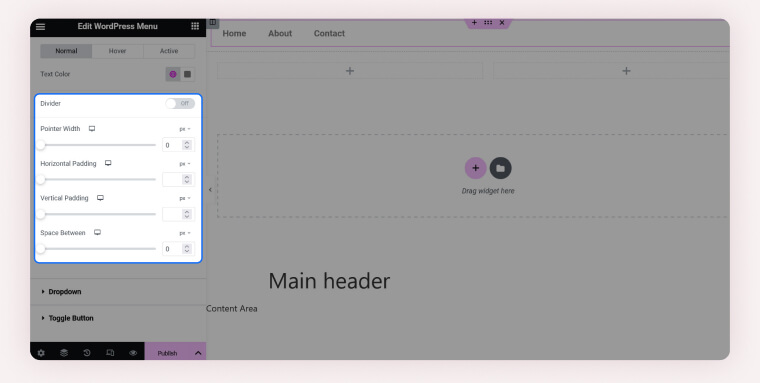Focus the Space Between number field
This screenshot has height=383, width=760.
coord(178,249)
